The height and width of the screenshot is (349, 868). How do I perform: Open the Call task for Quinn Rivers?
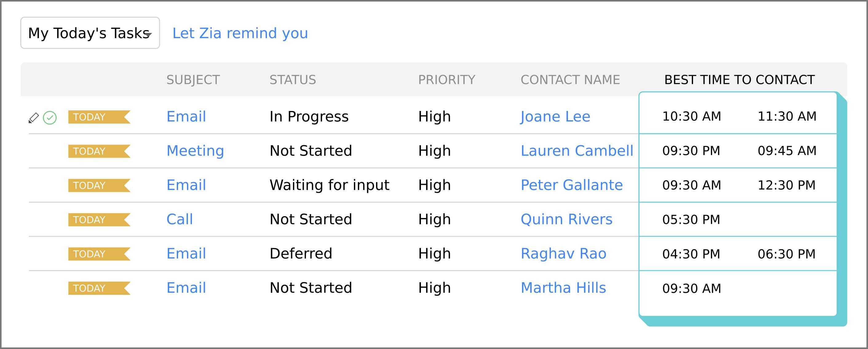(180, 219)
